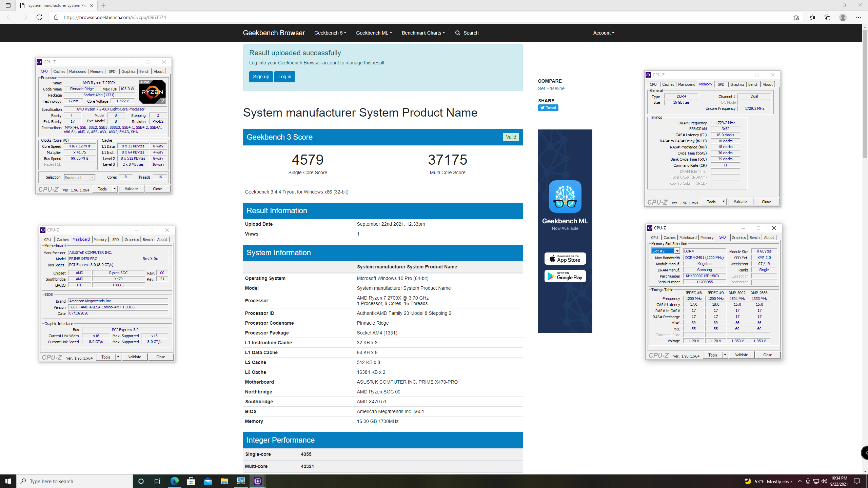Open the Geekbench ML dropdown menu

tap(374, 33)
